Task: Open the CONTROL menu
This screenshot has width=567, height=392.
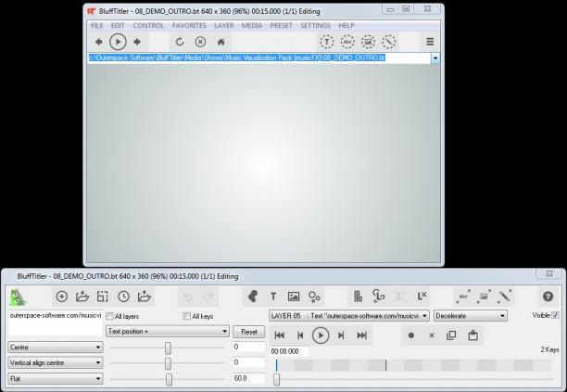Action: (x=148, y=26)
